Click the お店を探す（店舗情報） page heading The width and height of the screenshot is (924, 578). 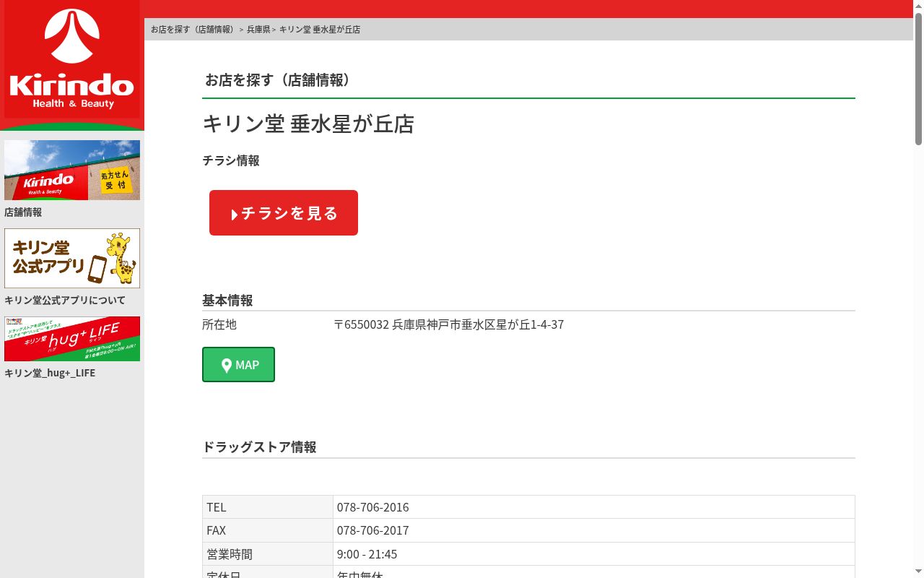280,80
